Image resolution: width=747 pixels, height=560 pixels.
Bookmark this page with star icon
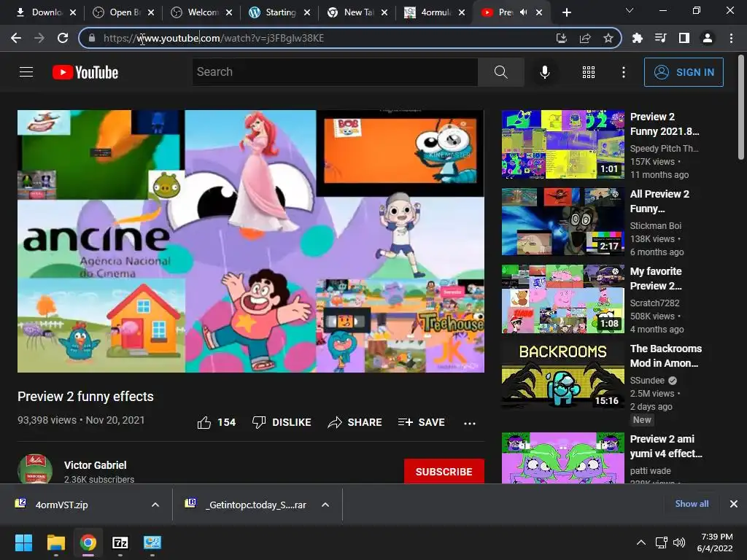click(608, 38)
